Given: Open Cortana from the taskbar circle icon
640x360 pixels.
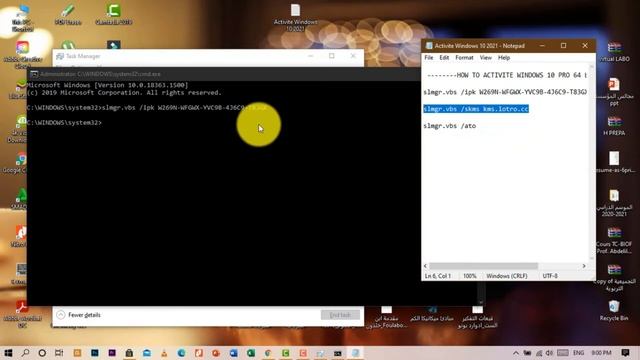Looking at the screenshot, I should tap(42, 353).
